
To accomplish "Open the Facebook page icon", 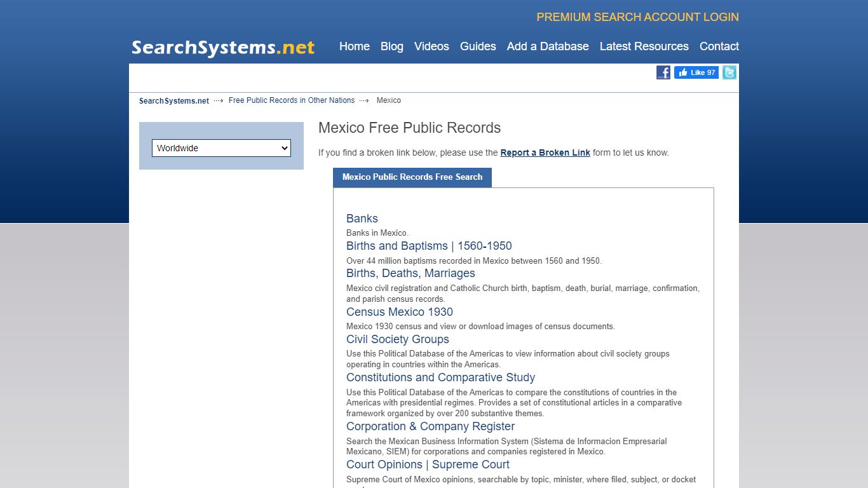I will click(x=663, y=72).
